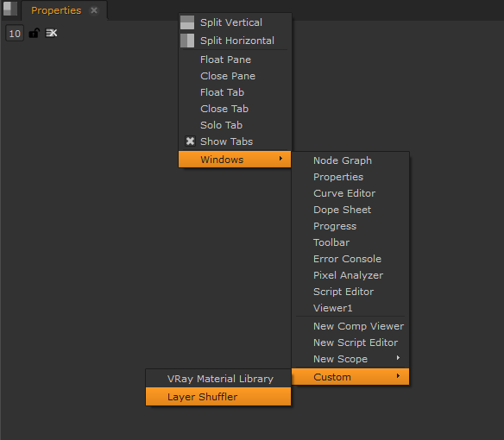Toggle the Show Tabs checkbox

(x=190, y=141)
